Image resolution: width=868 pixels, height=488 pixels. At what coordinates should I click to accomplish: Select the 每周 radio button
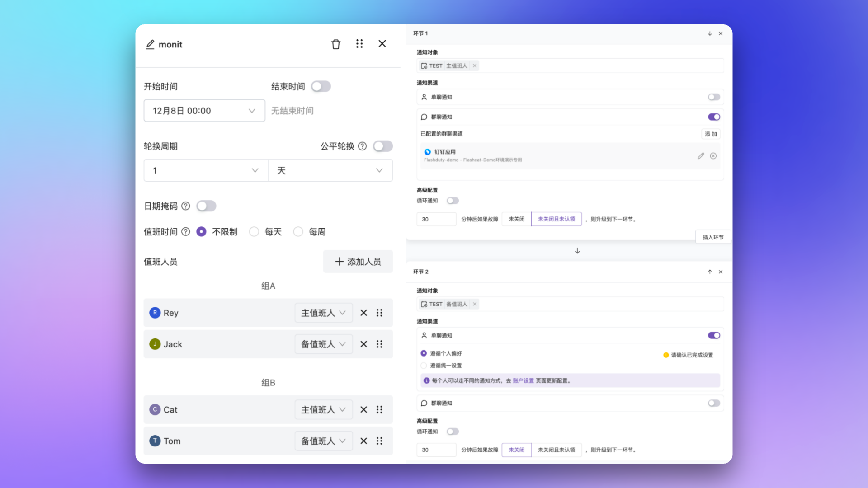click(x=298, y=232)
